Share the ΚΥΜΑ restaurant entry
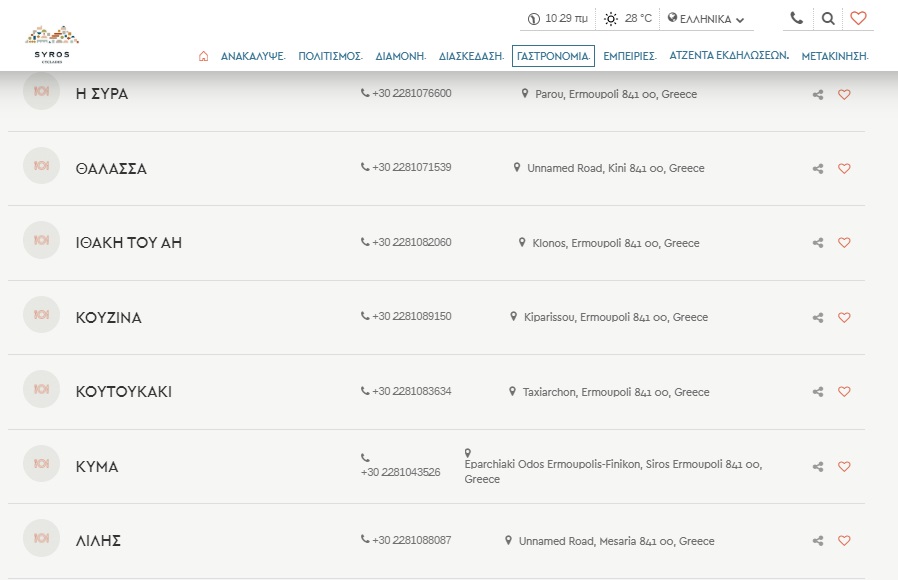 [x=818, y=467]
